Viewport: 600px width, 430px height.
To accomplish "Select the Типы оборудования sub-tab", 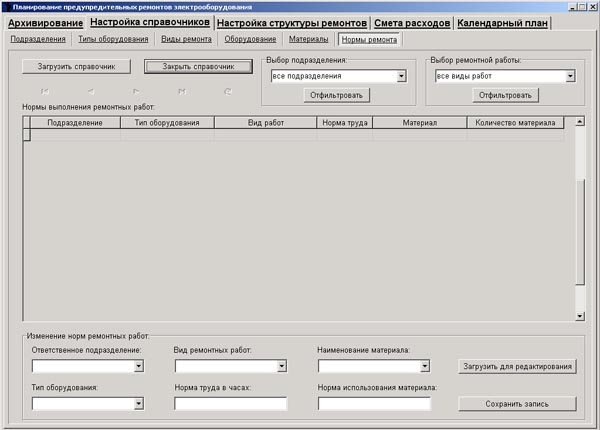I will 113,39.
